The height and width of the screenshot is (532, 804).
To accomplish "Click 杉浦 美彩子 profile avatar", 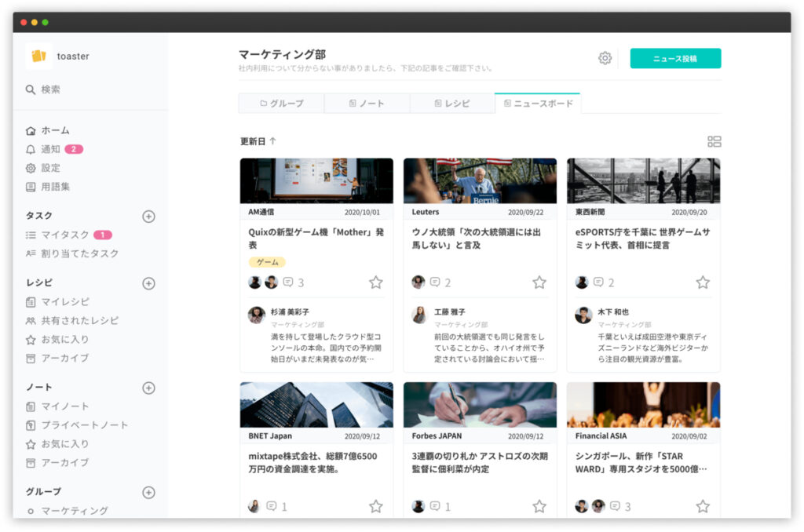I will (257, 315).
